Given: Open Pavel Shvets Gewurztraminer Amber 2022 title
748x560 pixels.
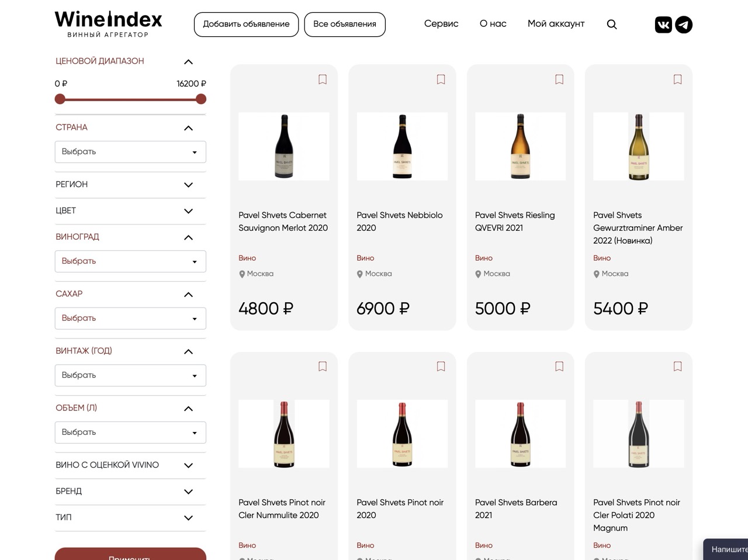Looking at the screenshot, I should pyautogui.click(x=638, y=228).
